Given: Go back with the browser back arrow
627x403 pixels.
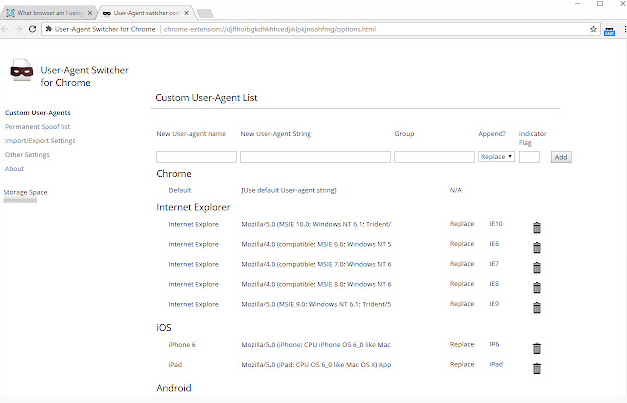Looking at the screenshot, I should click(5, 29).
